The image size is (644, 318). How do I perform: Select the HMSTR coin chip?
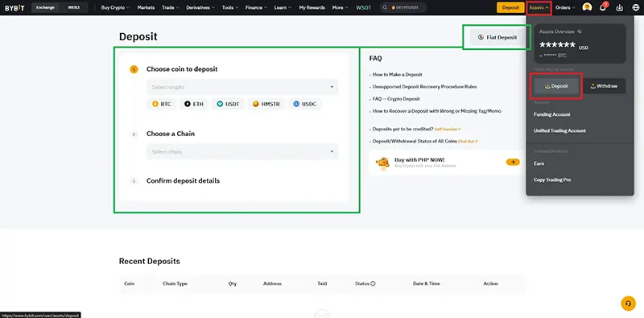[266, 104]
